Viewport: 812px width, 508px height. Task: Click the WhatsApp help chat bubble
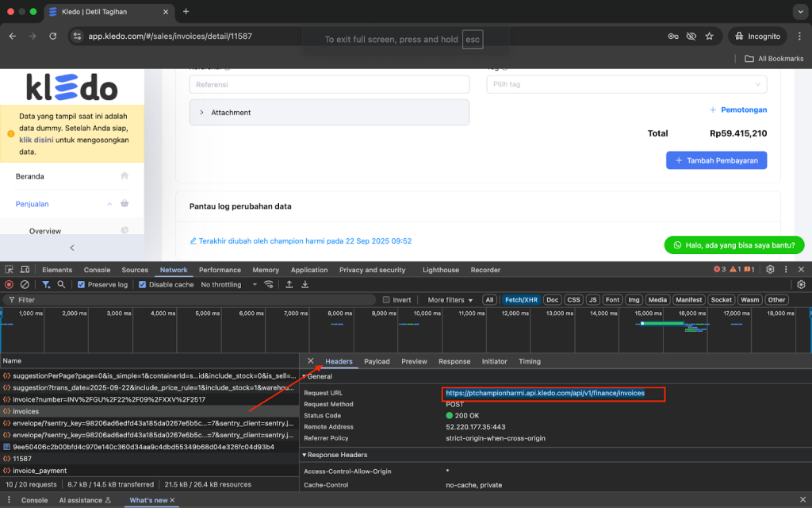(x=733, y=245)
